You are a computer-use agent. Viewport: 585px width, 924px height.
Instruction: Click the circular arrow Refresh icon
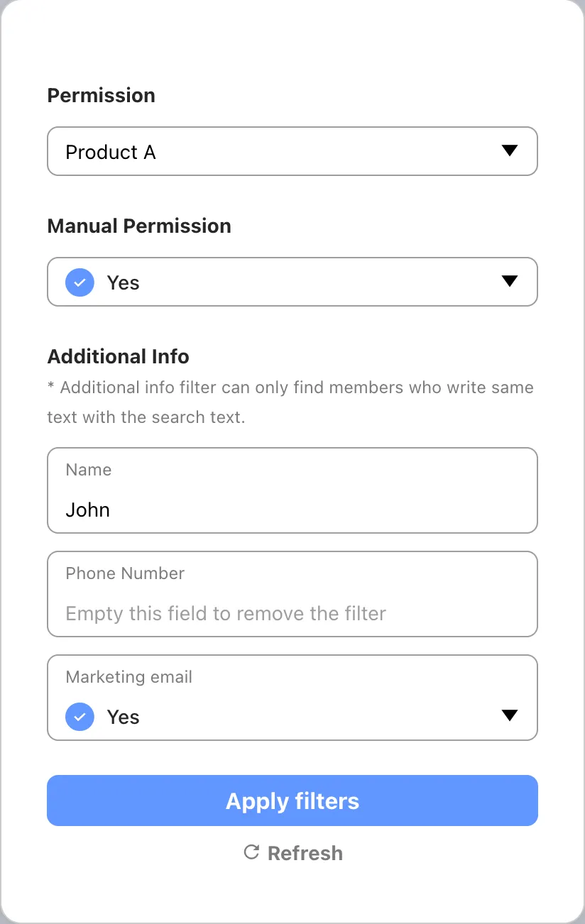pyautogui.click(x=251, y=852)
